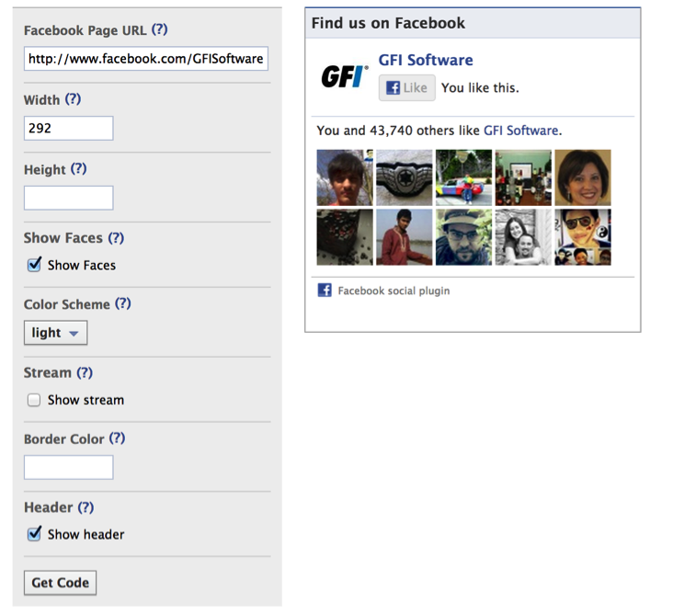Screen dimensions: 673x616
Task: Click the Facebook icon beside social plugin
Action: pos(325,291)
